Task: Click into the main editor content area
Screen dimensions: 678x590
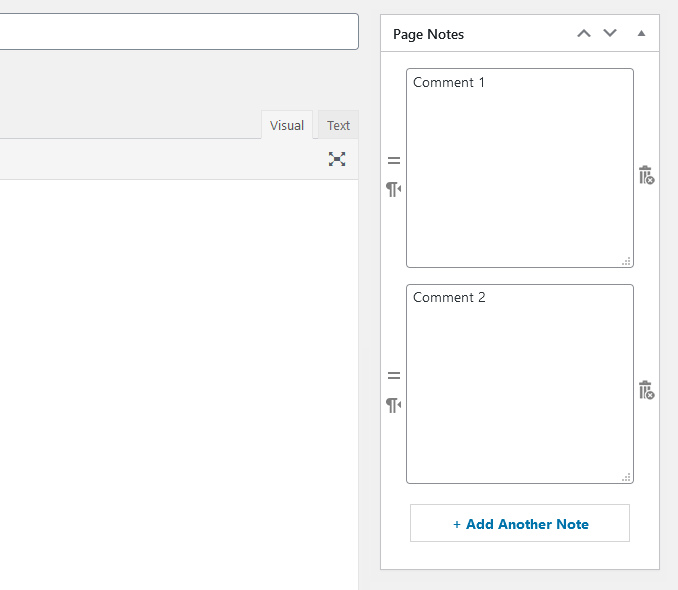Action: click(179, 385)
